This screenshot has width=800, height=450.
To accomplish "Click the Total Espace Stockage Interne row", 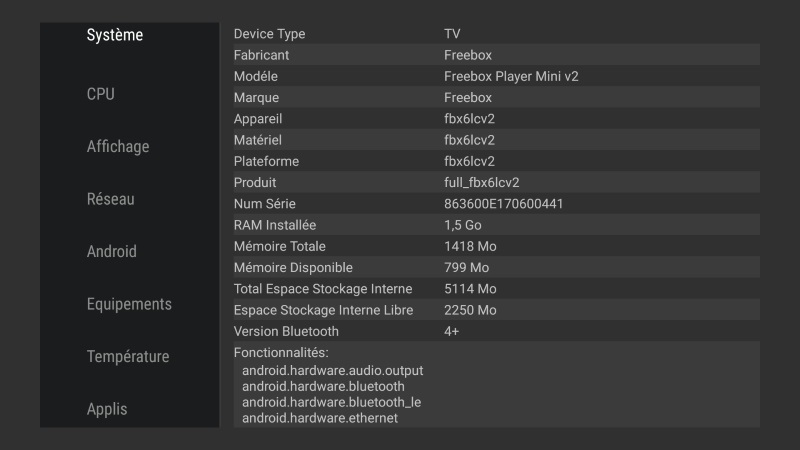I will [x=495, y=289].
